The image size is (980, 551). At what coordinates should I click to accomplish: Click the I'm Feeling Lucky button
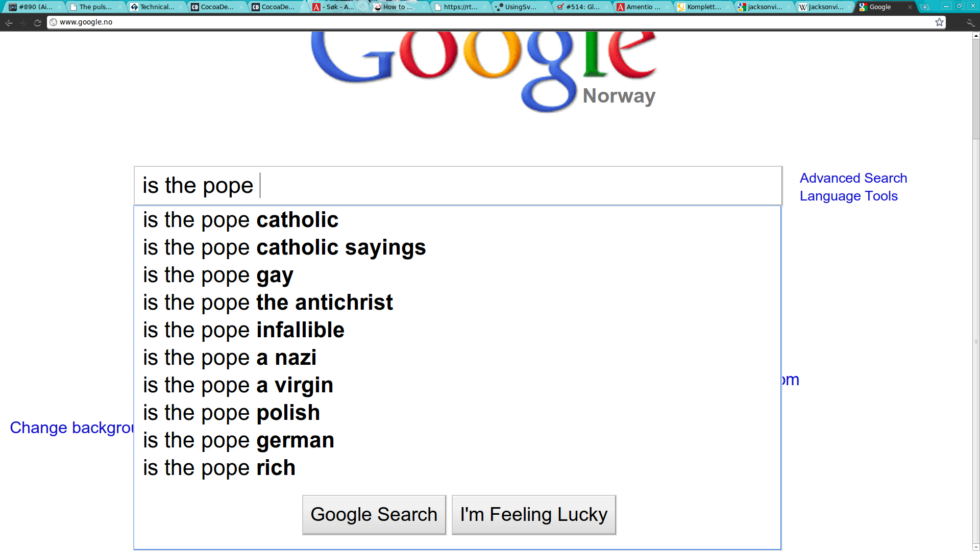(x=534, y=515)
